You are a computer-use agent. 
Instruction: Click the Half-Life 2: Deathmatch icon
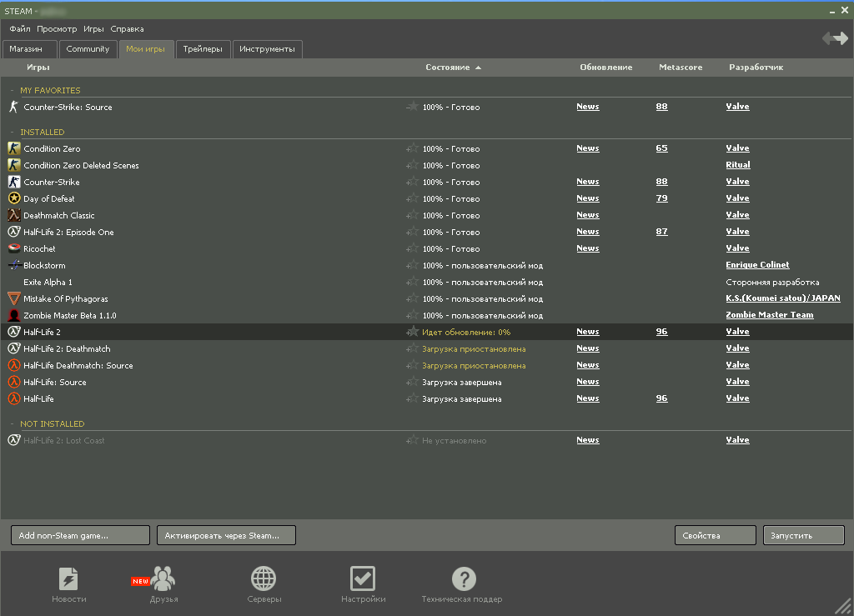pyautogui.click(x=14, y=348)
